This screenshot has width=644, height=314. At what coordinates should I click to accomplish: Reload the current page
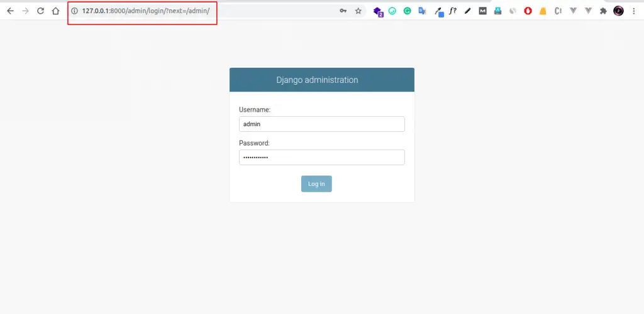40,11
